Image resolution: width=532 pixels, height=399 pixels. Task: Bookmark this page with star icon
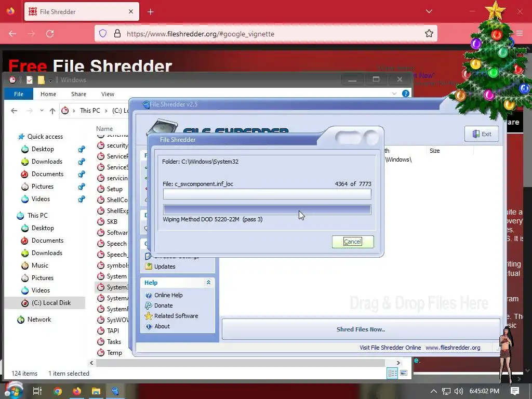429,34
